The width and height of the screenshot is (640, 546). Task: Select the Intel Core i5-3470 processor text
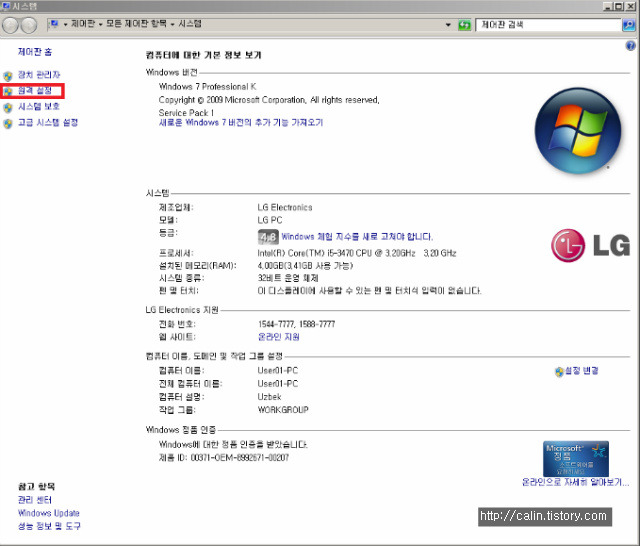357,253
